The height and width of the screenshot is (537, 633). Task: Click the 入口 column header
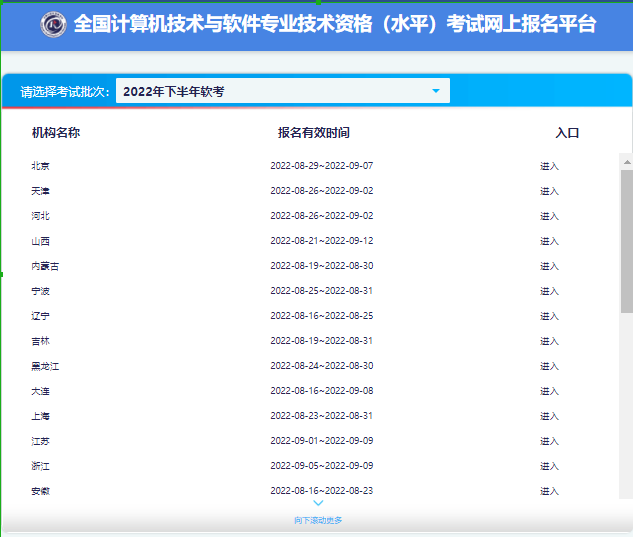[567, 132]
